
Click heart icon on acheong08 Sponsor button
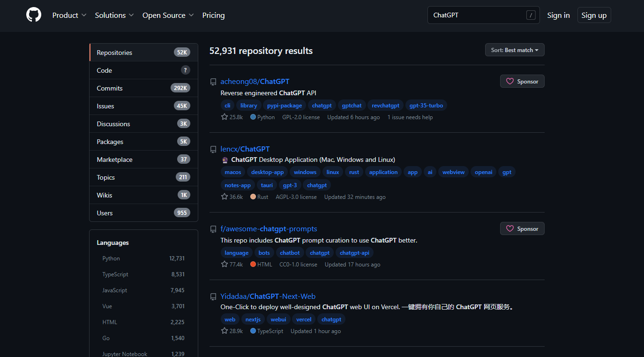tap(510, 81)
